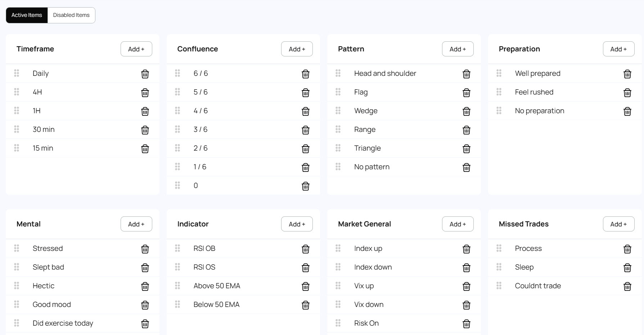Screen dimensions: 644x335
Task: Delete the Couldnt trade missed trade
Action: (x=627, y=286)
